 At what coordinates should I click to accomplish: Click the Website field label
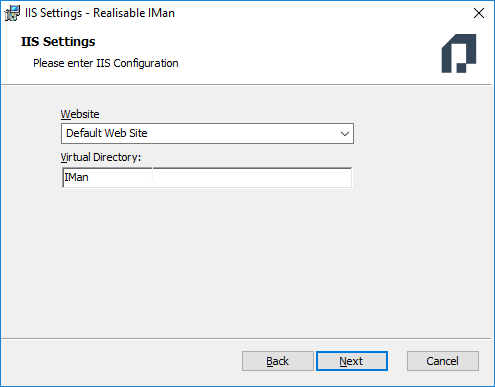coord(80,114)
